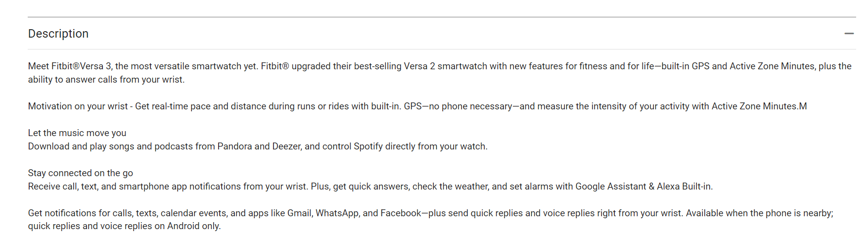Click the word "WhatsApp" in the description
The height and width of the screenshot is (240, 868).
click(337, 213)
